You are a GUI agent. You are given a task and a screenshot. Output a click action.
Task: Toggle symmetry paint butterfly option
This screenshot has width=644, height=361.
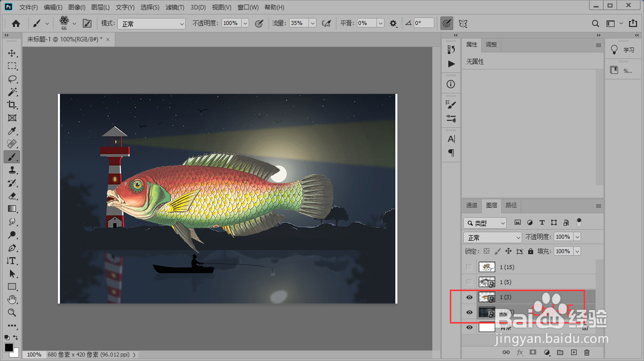[463, 23]
